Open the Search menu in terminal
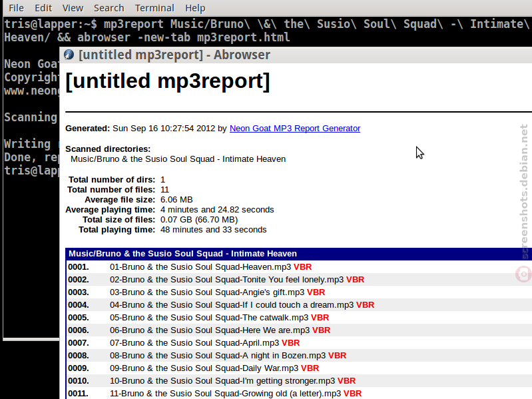This screenshot has height=399, width=532. click(x=109, y=8)
